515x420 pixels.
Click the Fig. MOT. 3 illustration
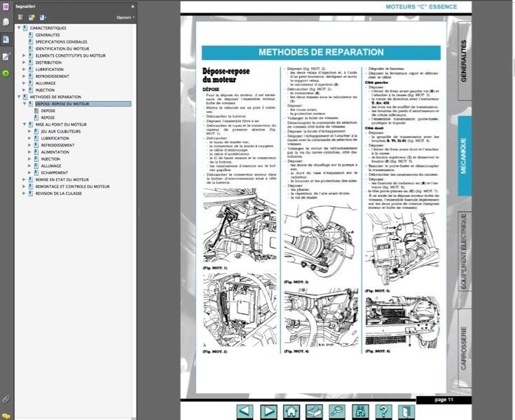tap(321, 241)
